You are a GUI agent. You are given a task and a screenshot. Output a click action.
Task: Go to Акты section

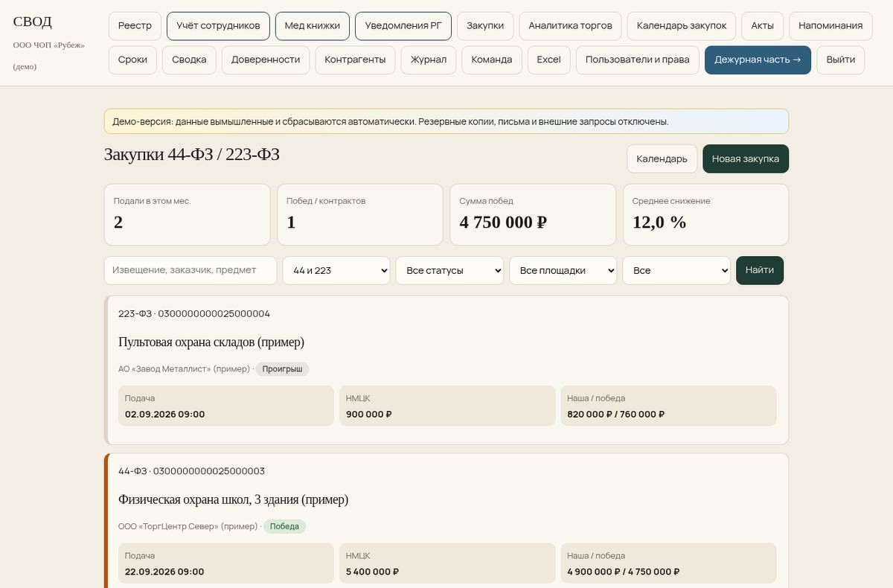[763, 25]
